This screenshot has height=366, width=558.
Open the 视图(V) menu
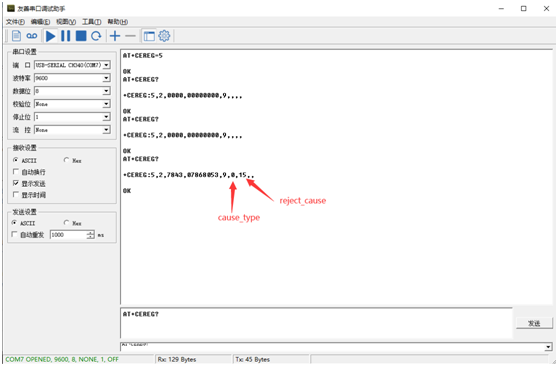(x=66, y=22)
